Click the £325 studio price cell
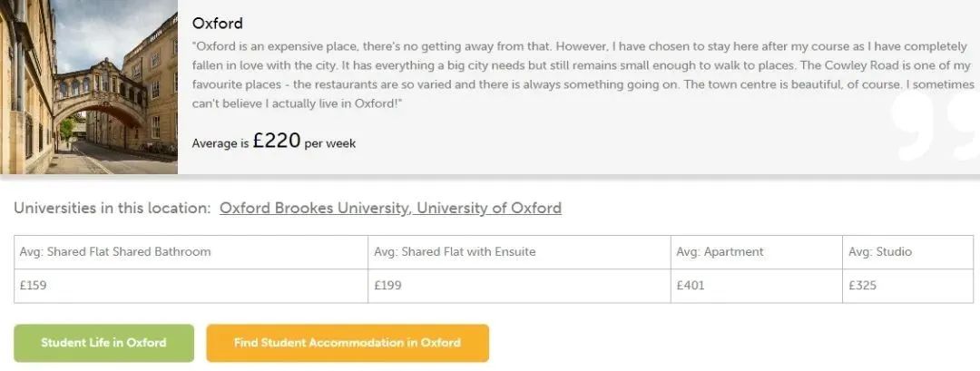This screenshot has height=371, width=980. click(863, 286)
